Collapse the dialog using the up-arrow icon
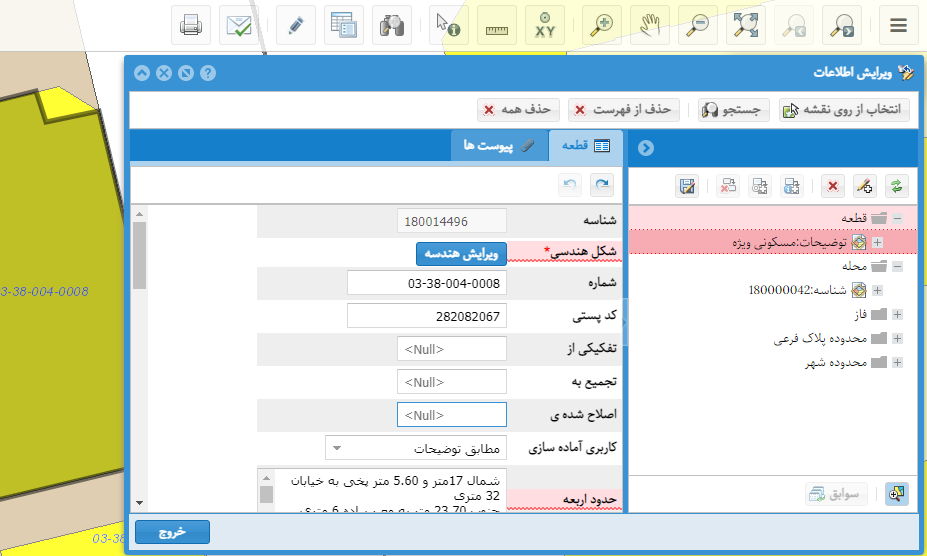The height and width of the screenshot is (556, 927). pyautogui.click(x=142, y=73)
